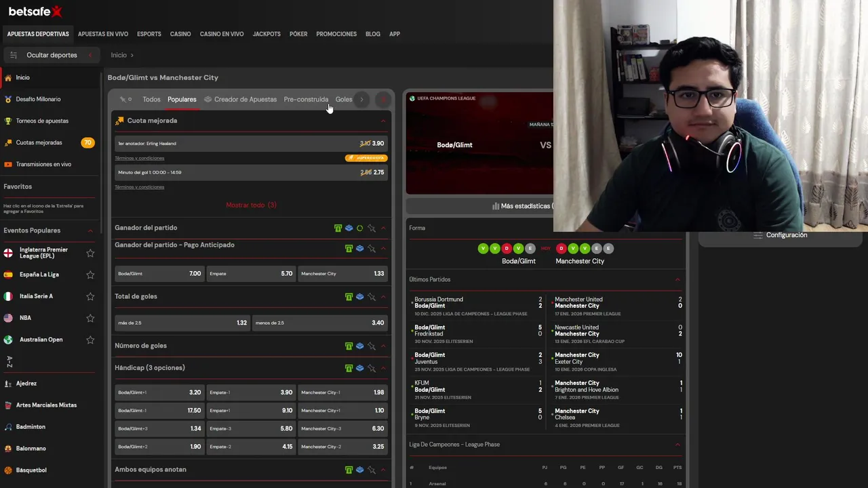Switch to Creador de Apuestas tab

pyautogui.click(x=240, y=100)
